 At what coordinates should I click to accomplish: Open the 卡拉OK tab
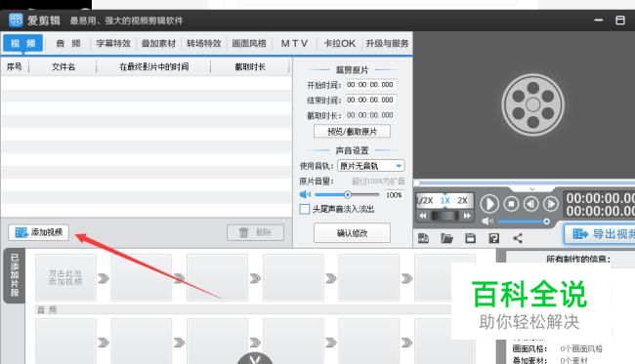(340, 43)
